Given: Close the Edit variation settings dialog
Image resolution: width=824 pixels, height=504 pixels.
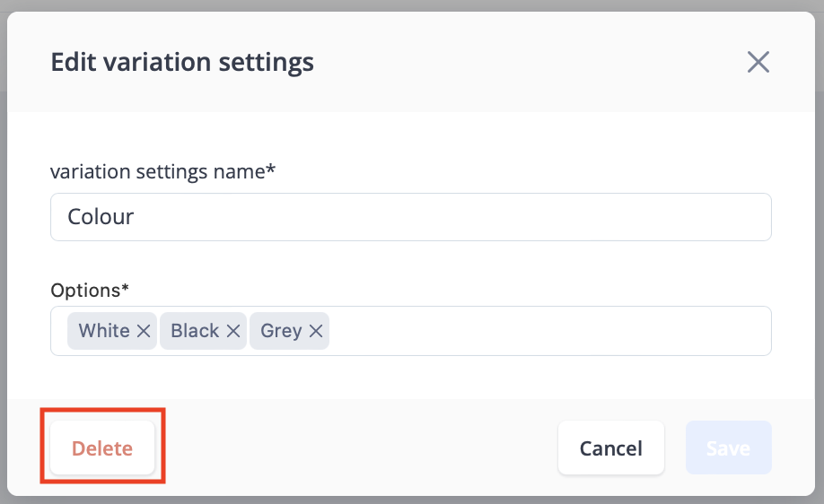Looking at the screenshot, I should 758,62.
